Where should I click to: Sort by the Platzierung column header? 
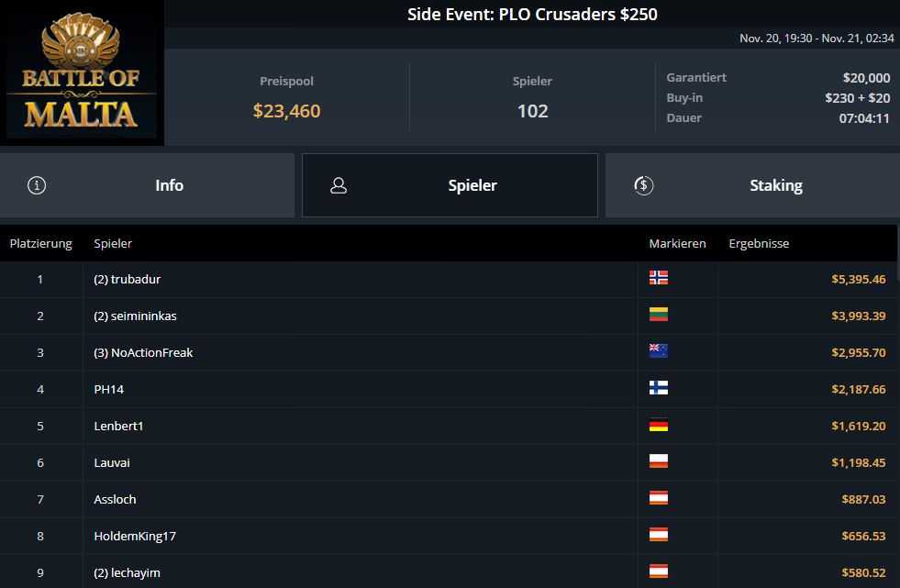click(x=40, y=243)
